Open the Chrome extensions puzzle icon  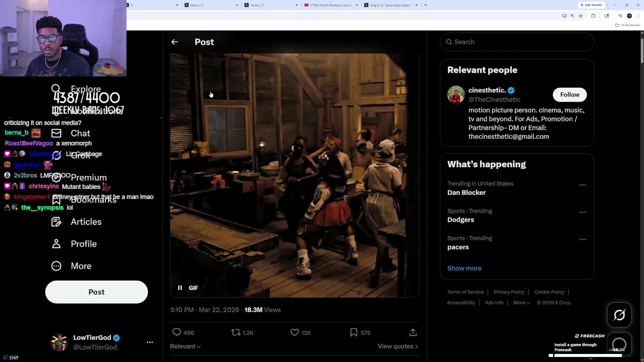click(x=593, y=16)
